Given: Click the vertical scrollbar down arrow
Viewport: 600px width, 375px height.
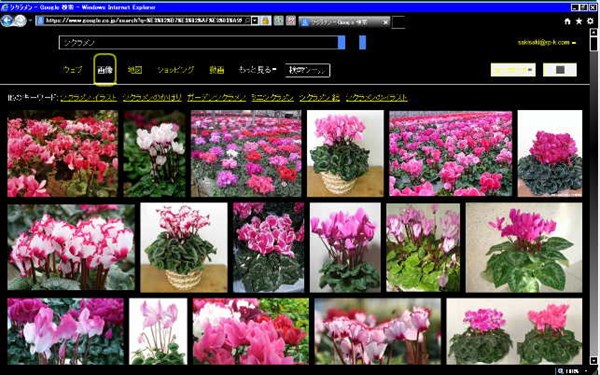Looking at the screenshot, I should 593,360.
